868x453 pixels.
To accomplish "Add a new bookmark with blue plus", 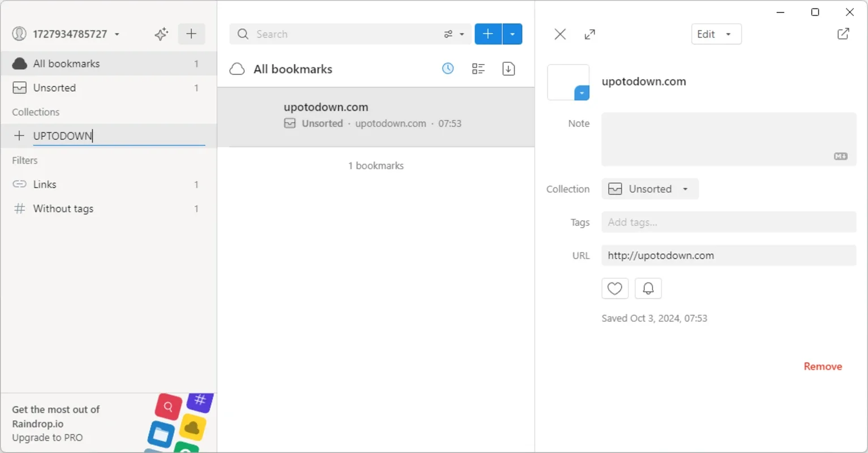I will tap(488, 34).
